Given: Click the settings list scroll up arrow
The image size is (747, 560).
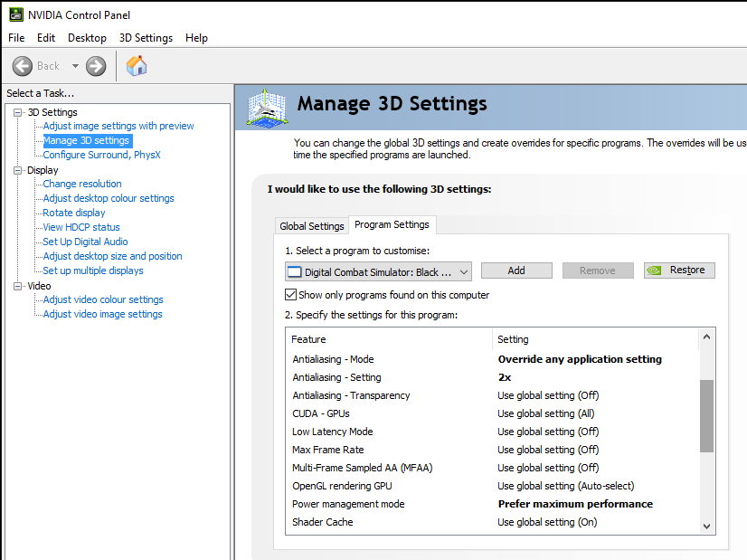Looking at the screenshot, I should point(706,337).
